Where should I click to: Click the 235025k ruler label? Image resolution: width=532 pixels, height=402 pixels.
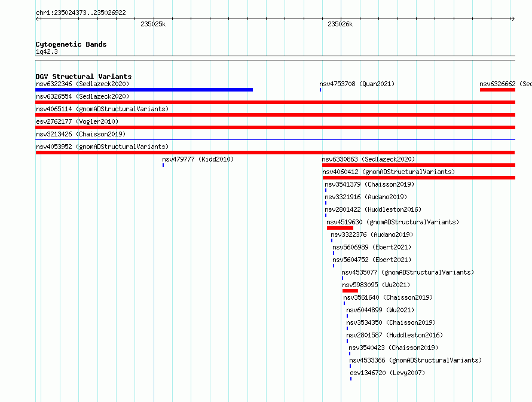pos(153,24)
